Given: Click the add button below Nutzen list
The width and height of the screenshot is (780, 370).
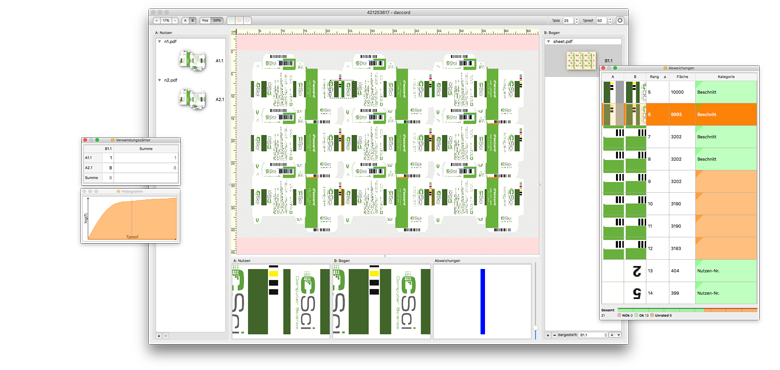Looking at the screenshot, I should pos(159,336).
